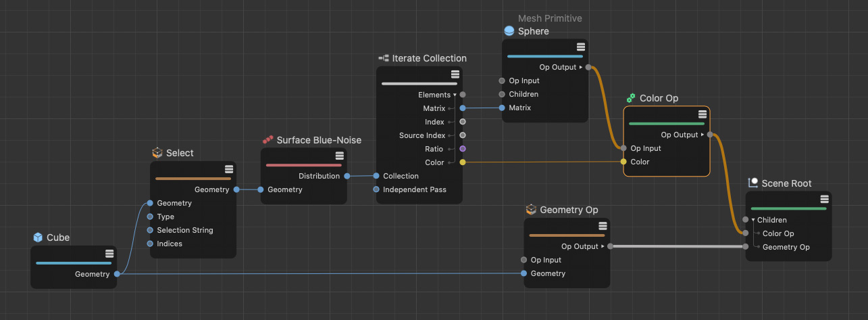Expand the Op Output arrow on Geometry Op
The height and width of the screenshot is (320, 868).
click(x=603, y=246)
